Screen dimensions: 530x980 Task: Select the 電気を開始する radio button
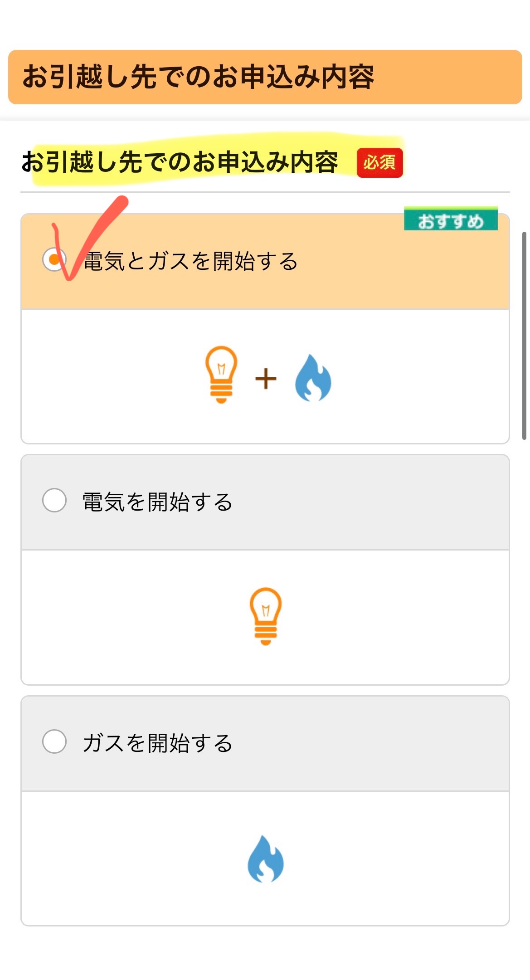pos(54,500)
